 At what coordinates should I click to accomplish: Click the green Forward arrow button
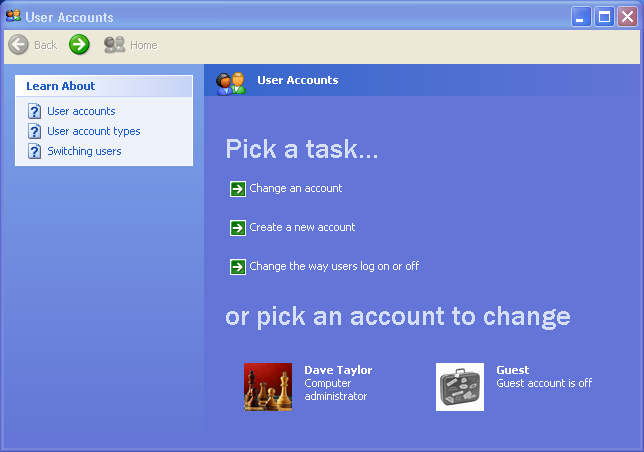tap(79, 45)
